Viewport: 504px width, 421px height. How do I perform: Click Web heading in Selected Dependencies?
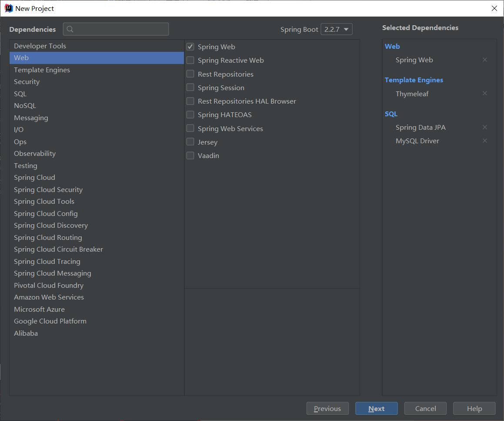[392, 46]
